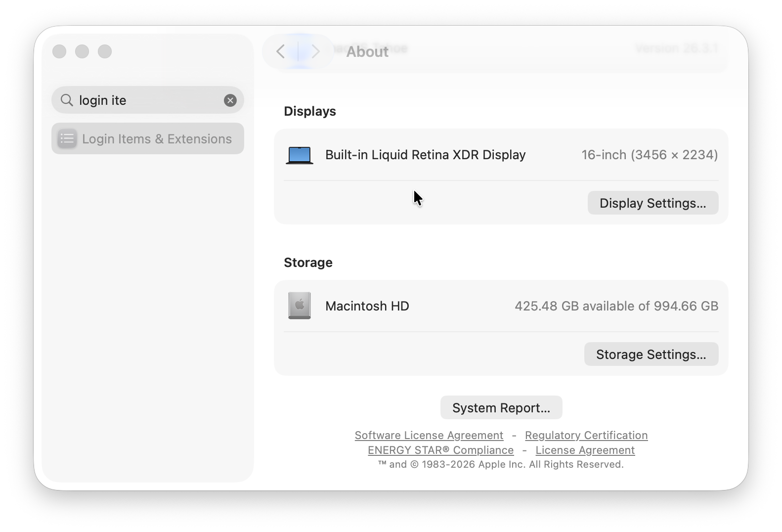Viewport: 782px width, 532px height.
Task: Clear the search field using the x icon
Action: click(x=229, y=100)
